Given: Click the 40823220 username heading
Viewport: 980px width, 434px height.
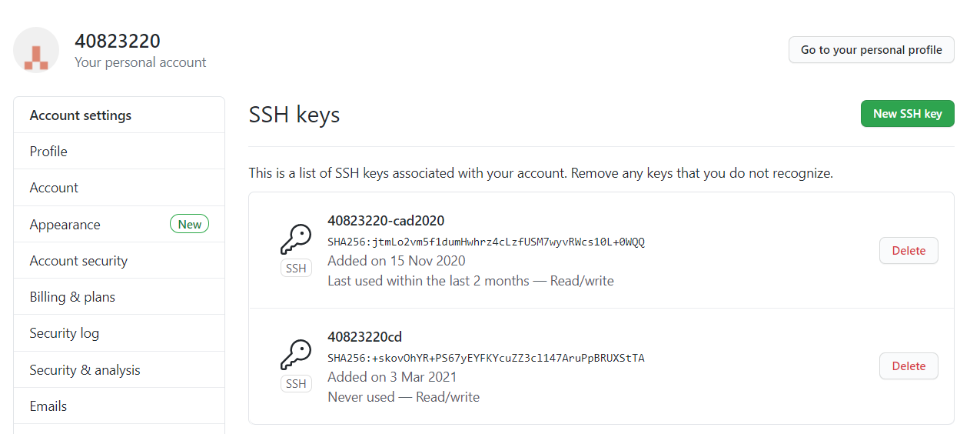Looking at the screenshot, I should [118, 42].
